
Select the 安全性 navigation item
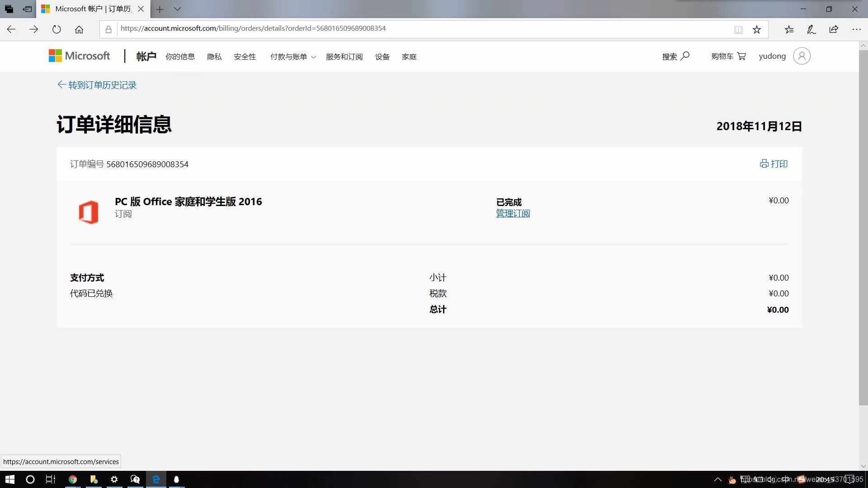pos(245,56)
